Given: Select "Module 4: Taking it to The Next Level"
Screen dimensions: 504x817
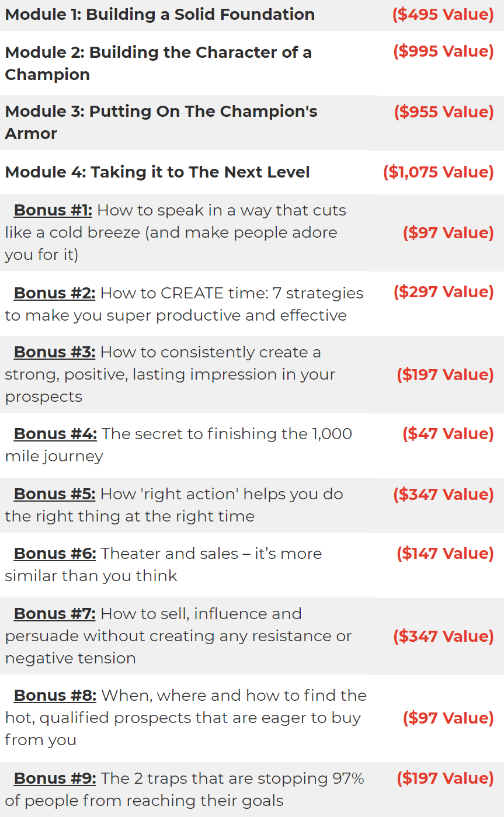Looking at the screenshot, I should coord(157,172).
